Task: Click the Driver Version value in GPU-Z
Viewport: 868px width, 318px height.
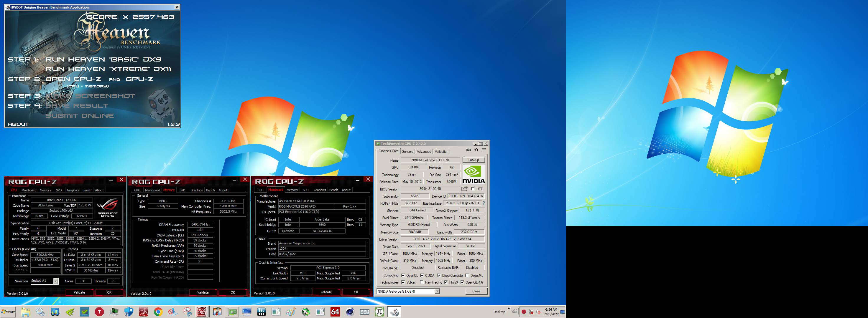Action: (443, 239)
